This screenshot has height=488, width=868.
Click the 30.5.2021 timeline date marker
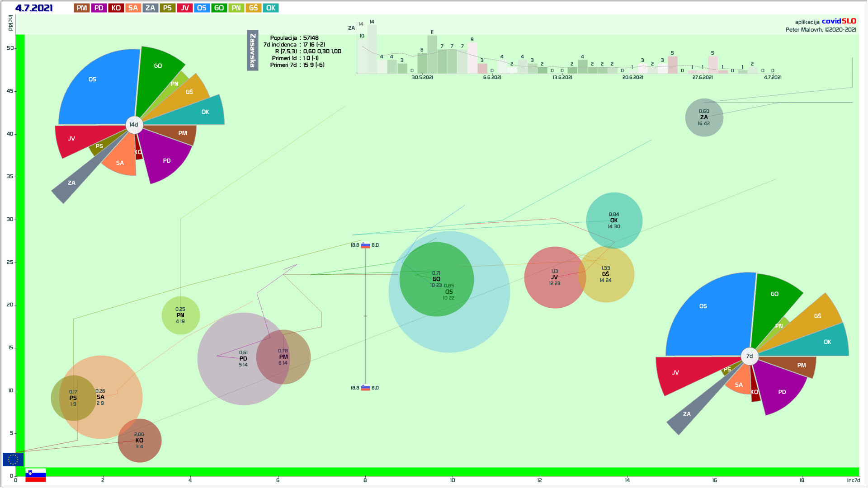point(422,77)
